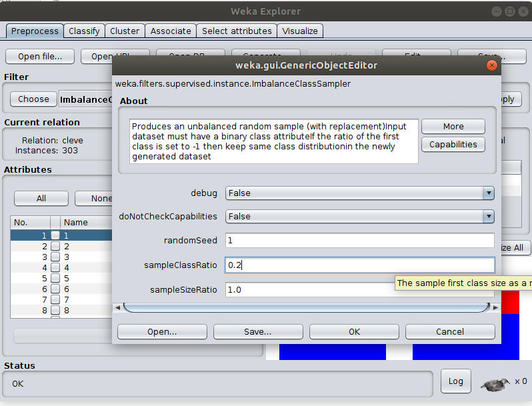Close the GenericObjectEditor dialog
This screenshot has height=406, width=532.
click(x=491, y=65)
